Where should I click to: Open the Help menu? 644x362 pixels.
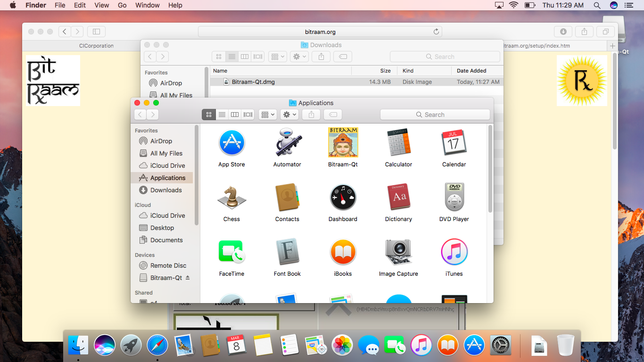175,5
